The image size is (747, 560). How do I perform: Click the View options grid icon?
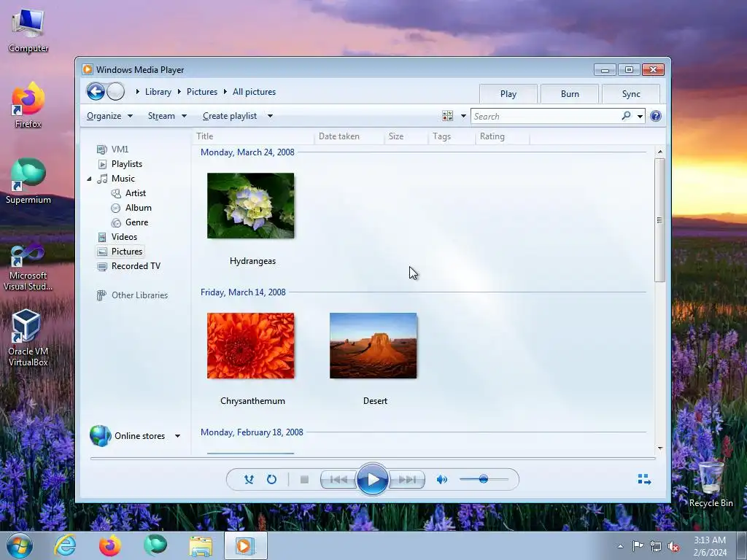click(447, 116)
